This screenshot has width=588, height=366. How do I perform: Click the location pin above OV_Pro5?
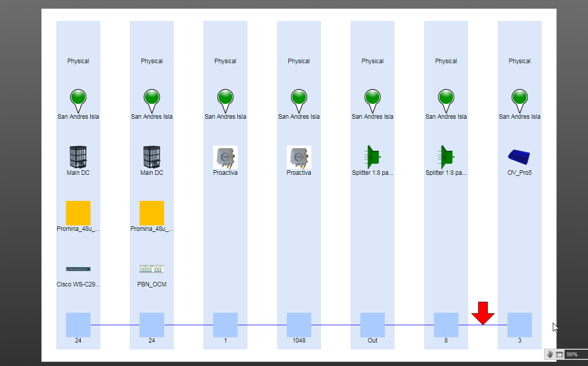coord(519,99)
